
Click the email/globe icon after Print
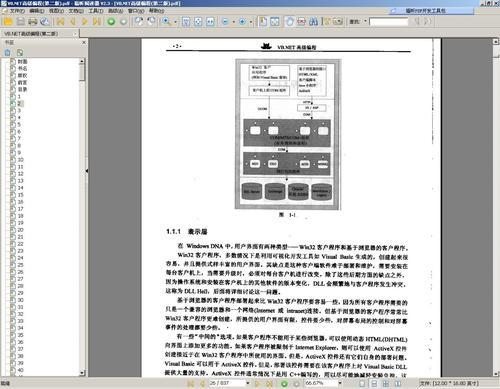[x=44, y=22]
